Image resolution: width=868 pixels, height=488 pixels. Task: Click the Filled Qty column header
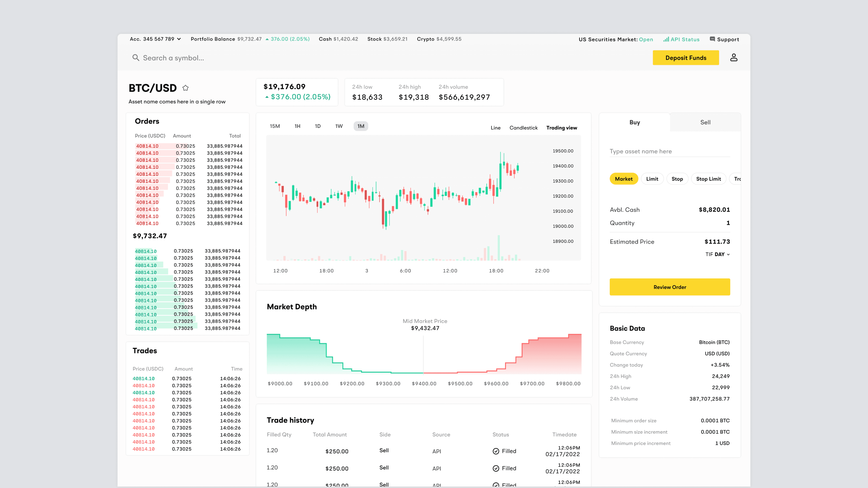(x=279, y=434)
